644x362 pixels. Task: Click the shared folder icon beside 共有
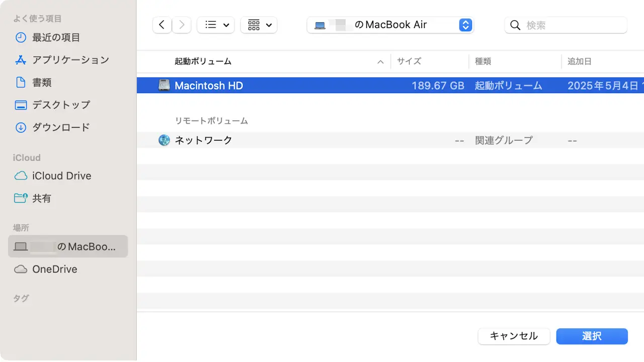[x=21, y=198]
